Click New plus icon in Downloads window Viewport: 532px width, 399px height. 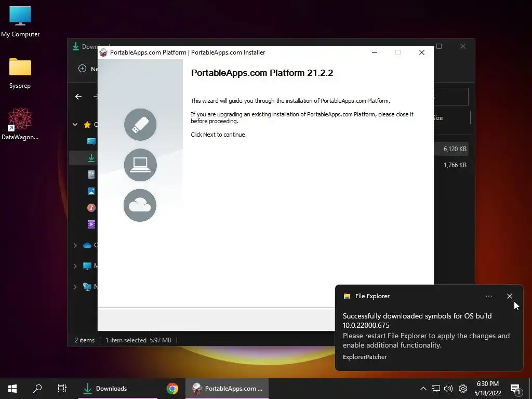[83, 69]
